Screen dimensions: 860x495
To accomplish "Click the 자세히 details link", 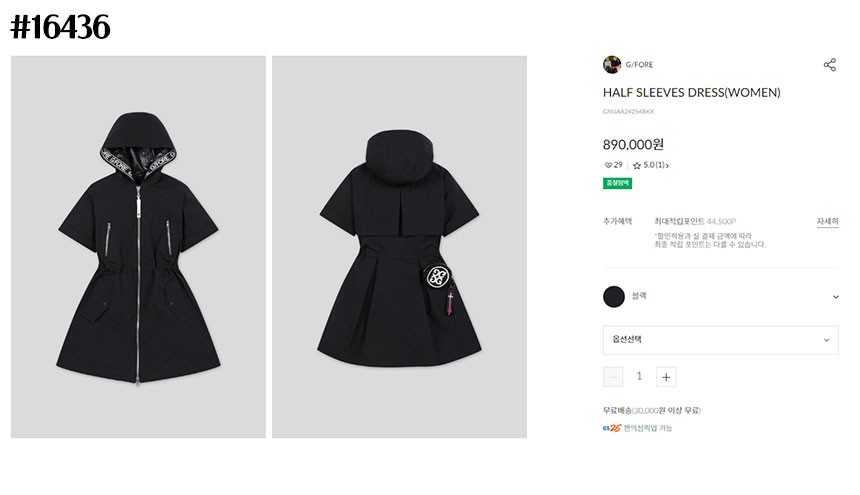I will [x=827, y=221].
